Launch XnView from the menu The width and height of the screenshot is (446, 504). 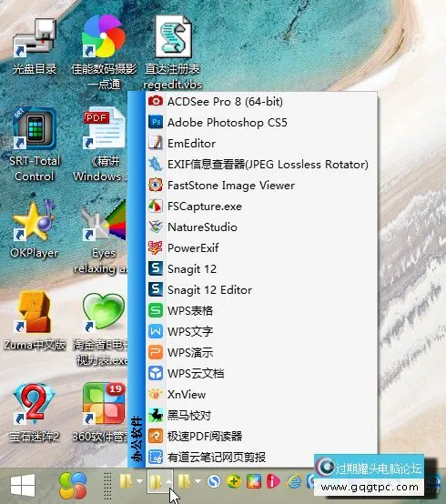pyautogui.click(x=261, y=395)
